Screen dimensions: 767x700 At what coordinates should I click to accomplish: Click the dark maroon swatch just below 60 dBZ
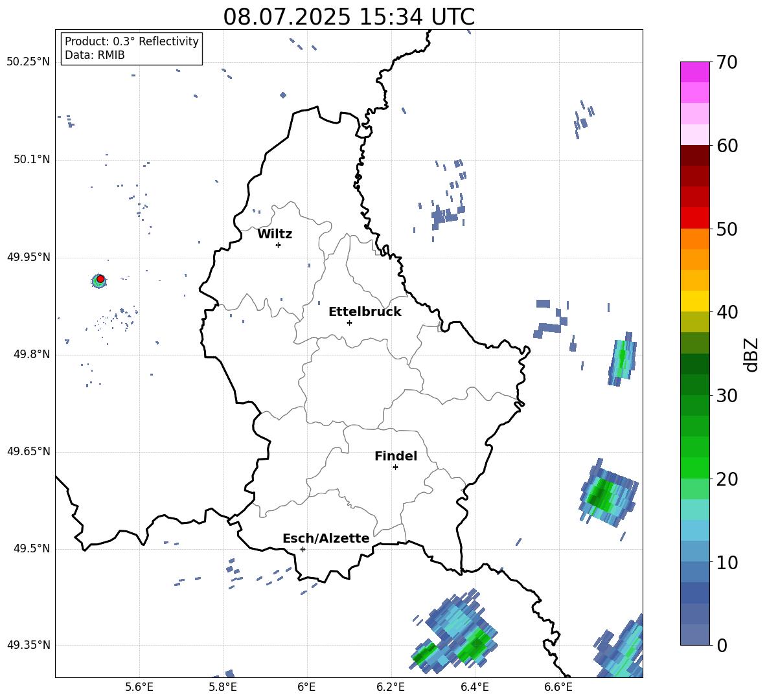694,155
